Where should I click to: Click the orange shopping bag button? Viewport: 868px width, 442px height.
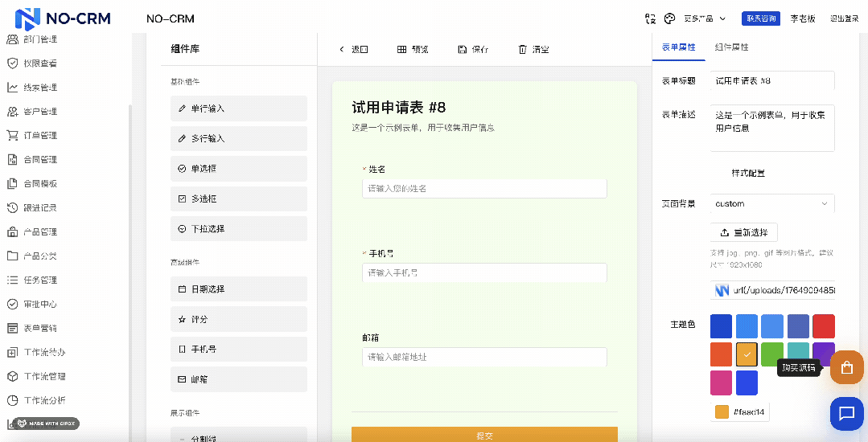click(846, 367)
